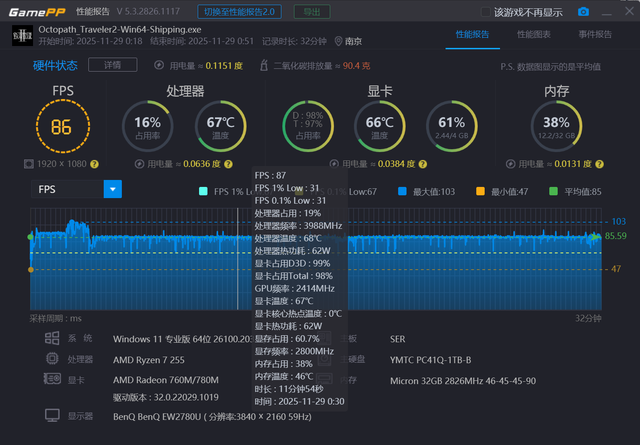This screenshot has width=640, height=445.
Task: Click the Octopath Traveler game thumbnail
Action: coord(22,35)
